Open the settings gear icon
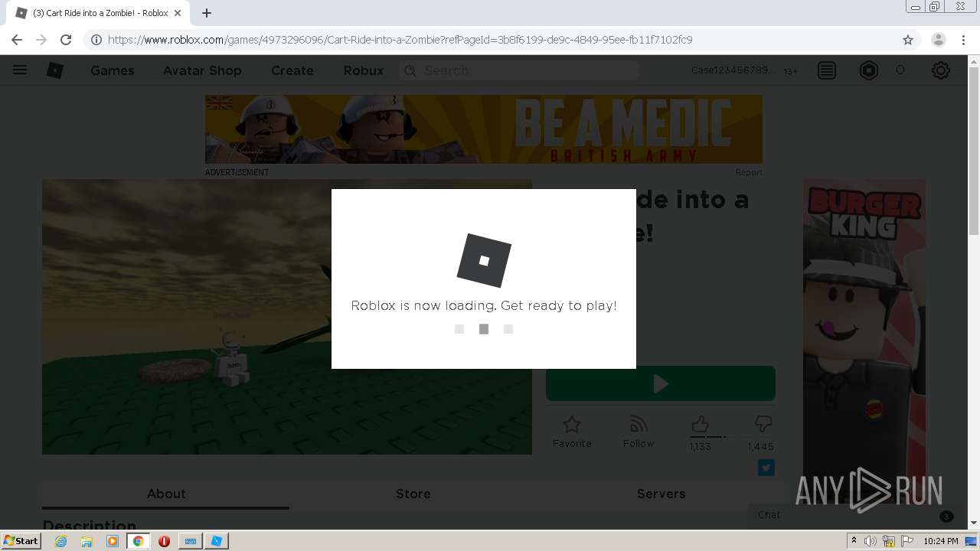The width and height of the screenshot is (980, 551). tap(941, 70)
